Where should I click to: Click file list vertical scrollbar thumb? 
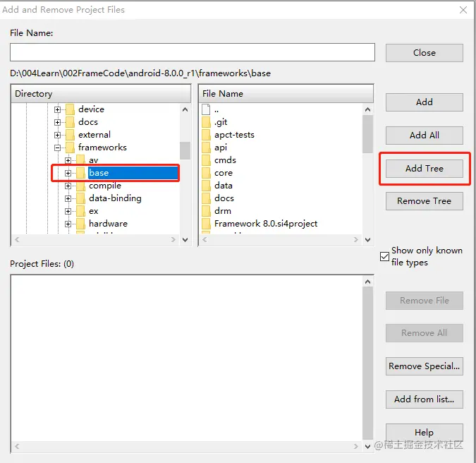(x=367, y=134)
